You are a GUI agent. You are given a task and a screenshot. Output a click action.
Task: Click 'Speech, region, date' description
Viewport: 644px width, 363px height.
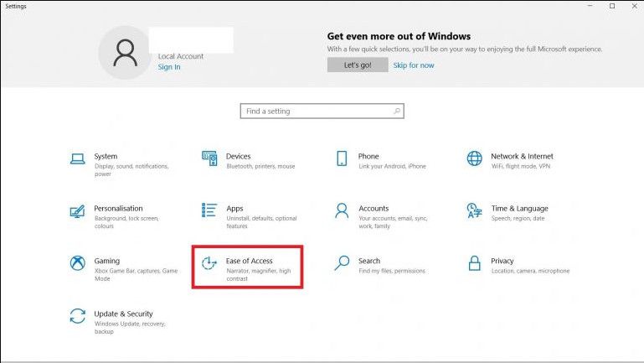[518, 218]
